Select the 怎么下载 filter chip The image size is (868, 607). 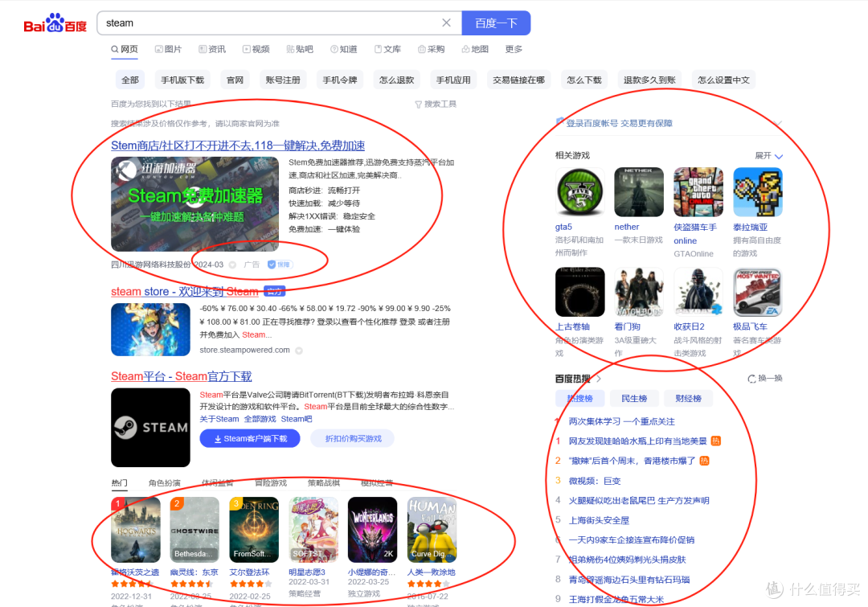pyautogui.click(x=584, y=80)
